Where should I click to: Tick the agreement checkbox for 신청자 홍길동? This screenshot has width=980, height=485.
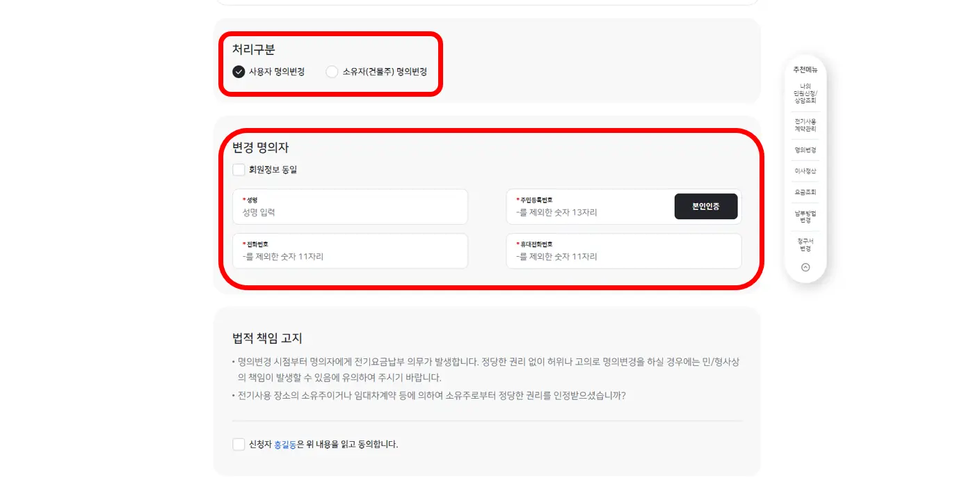(239, 444)
